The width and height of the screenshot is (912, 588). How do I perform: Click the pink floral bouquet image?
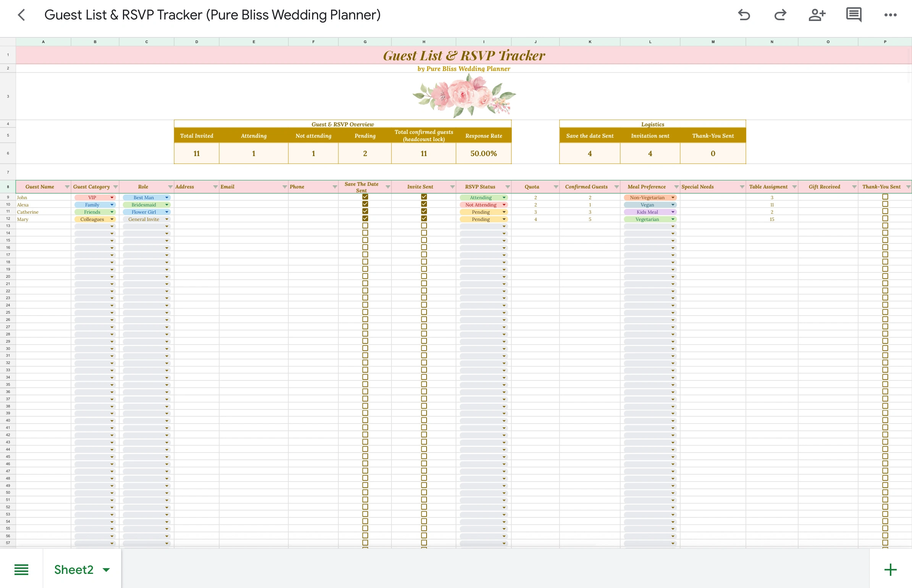click(464, 95)
